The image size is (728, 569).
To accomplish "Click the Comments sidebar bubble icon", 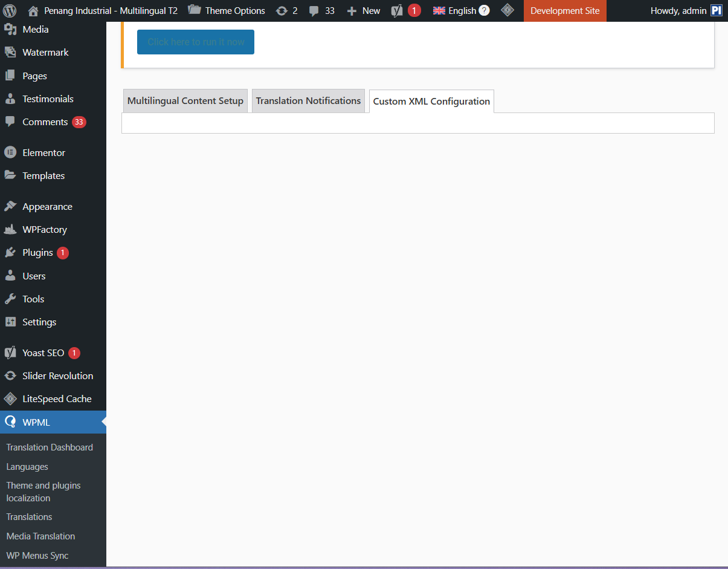I will pos(10,122).
